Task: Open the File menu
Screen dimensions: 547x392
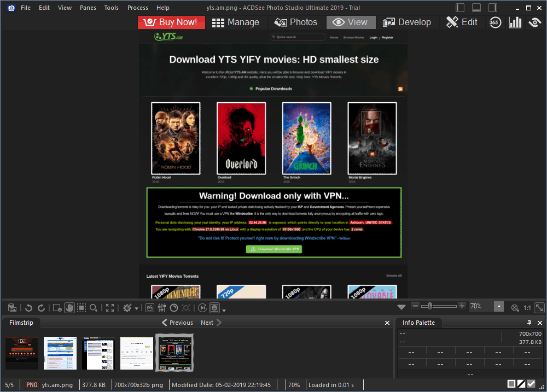Action: (26, 8)
